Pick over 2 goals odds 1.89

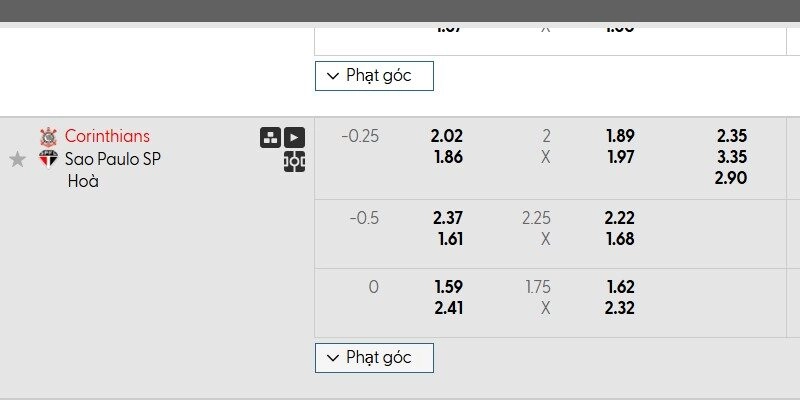pos(620,136)
